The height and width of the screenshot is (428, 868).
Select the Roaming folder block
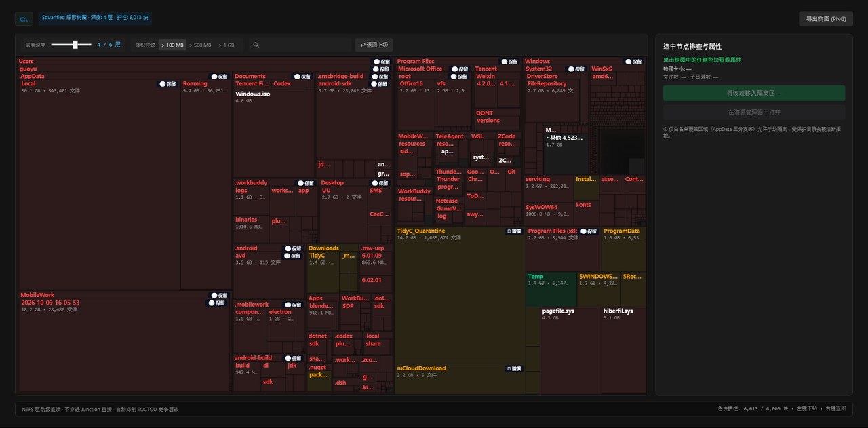pyautogui.click(x=205, y=184)
